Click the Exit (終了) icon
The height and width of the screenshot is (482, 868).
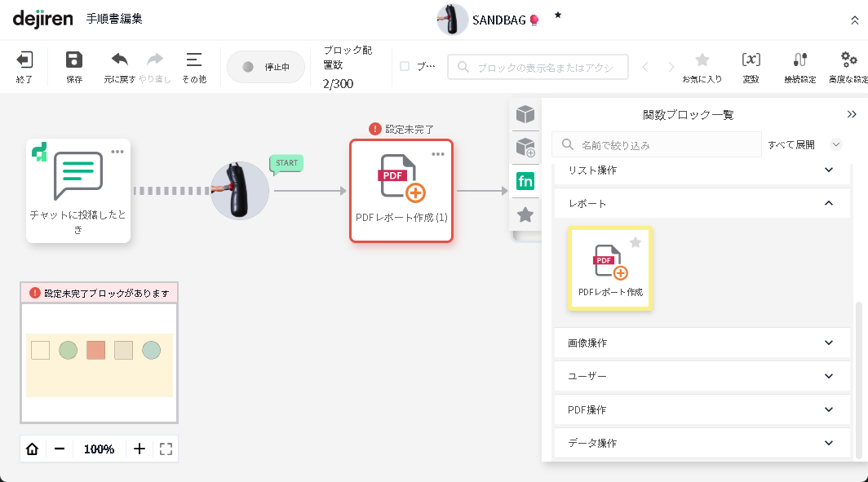(24, 60)
